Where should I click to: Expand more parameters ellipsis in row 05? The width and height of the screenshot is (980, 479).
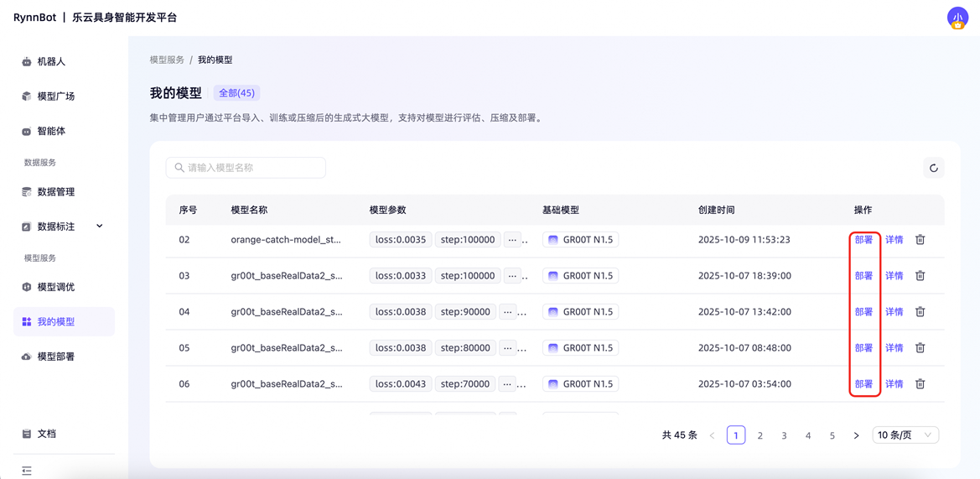point(509,347)
